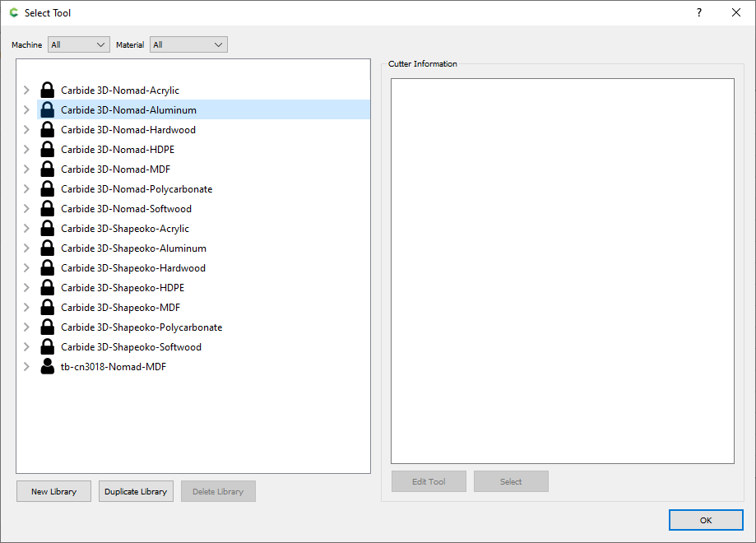Click the lock icon beside Carbide 3D-Nomad-Softwood

click(x=47, y=208)
